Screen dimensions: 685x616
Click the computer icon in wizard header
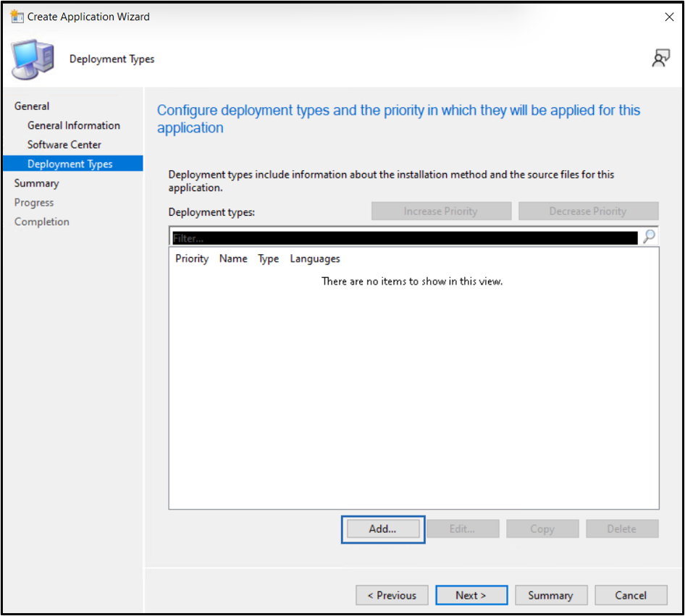(x=33, y=59)
